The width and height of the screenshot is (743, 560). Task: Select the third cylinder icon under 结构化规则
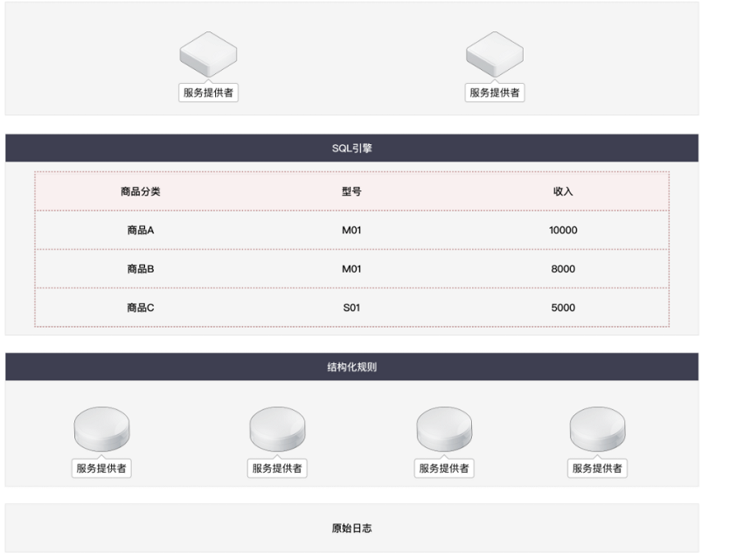point(444,429)
